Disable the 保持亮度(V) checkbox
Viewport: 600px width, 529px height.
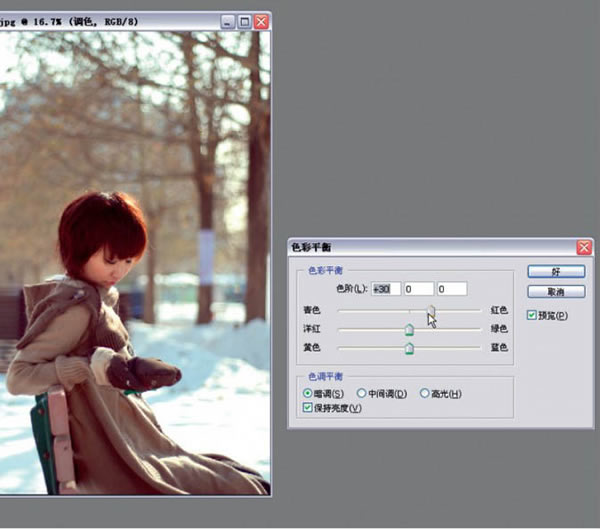[307, 408]
